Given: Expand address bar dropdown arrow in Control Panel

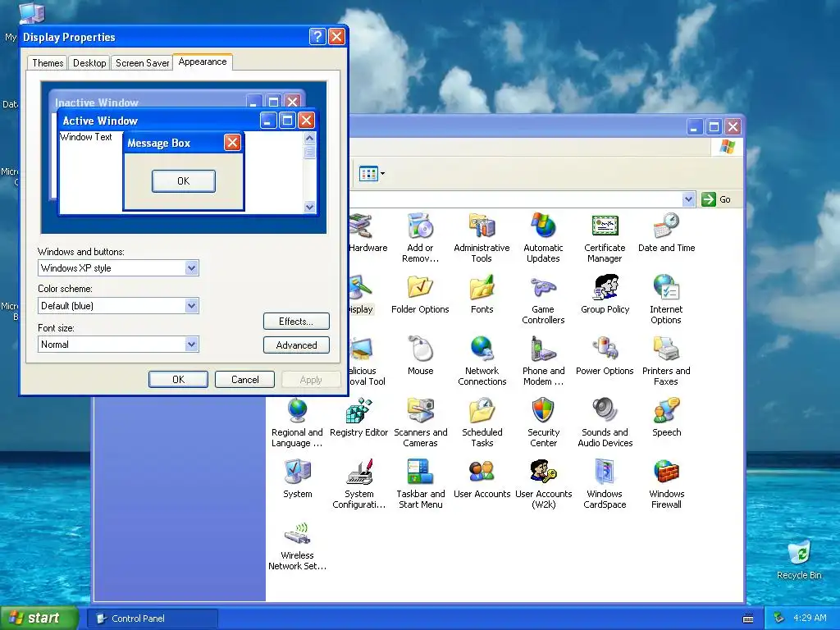Looking at the screenshot, I should click(688, 199).
